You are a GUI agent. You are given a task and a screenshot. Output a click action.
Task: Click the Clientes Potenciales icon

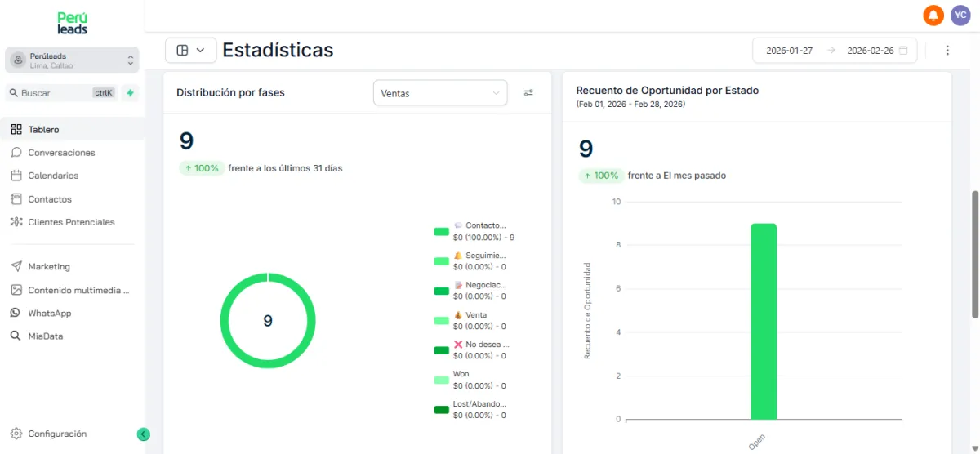click(16, 222)
